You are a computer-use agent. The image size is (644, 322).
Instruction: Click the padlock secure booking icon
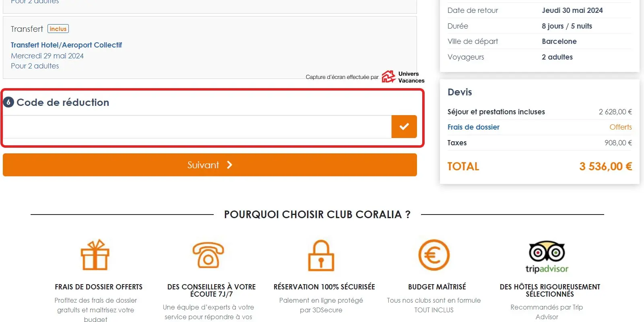(321, 256)
